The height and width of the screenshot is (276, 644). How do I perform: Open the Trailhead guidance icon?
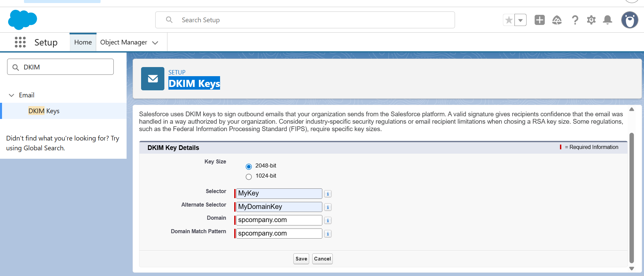(557, 20)
